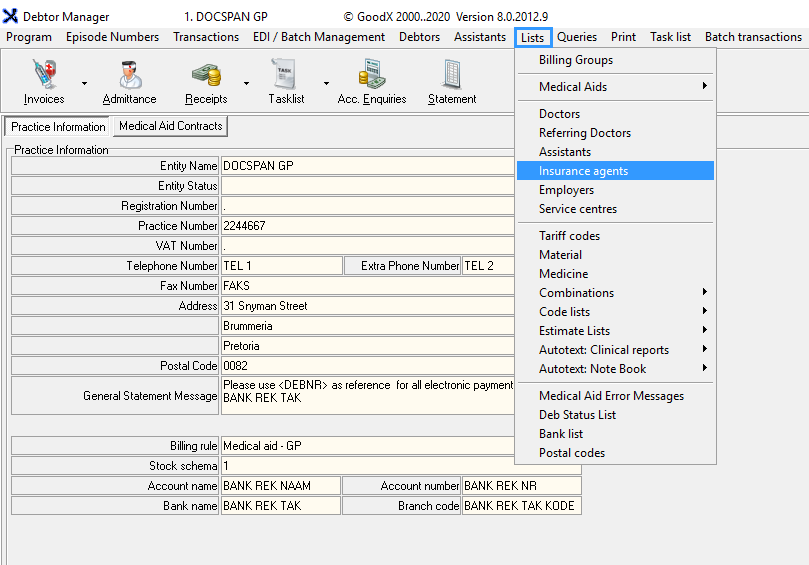Open the Tasklist toolbar icon

coord(285,75)
